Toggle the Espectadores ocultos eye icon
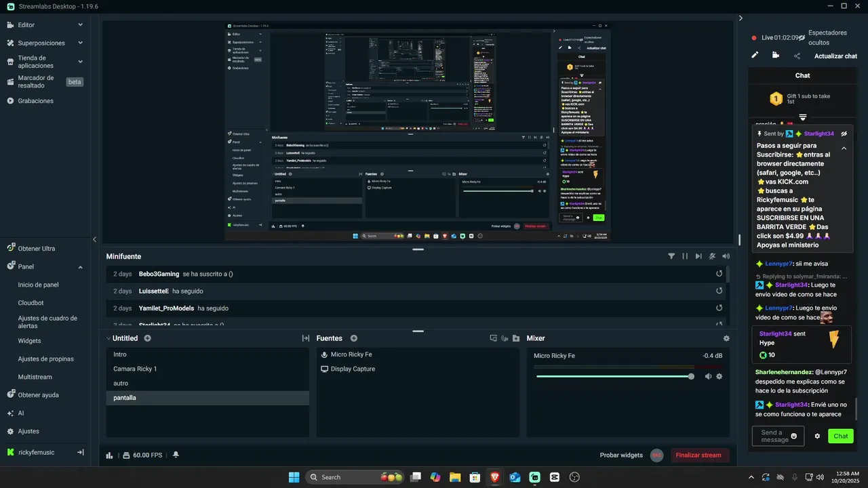The width and height of the screenshot is (868, 488). 802,37
